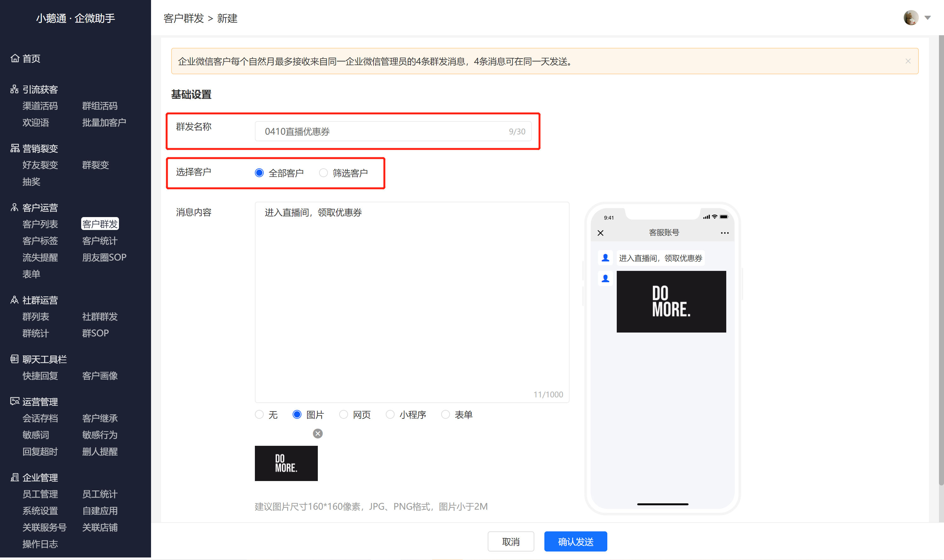Click the X in phone preview header
944x560 pixels.
[x=600, y=233]
